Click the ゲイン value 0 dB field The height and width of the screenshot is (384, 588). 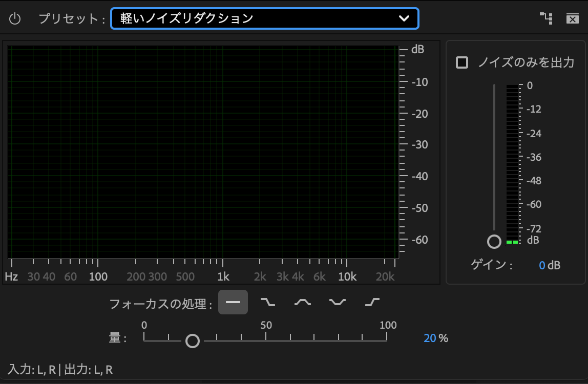click(542, 265)
